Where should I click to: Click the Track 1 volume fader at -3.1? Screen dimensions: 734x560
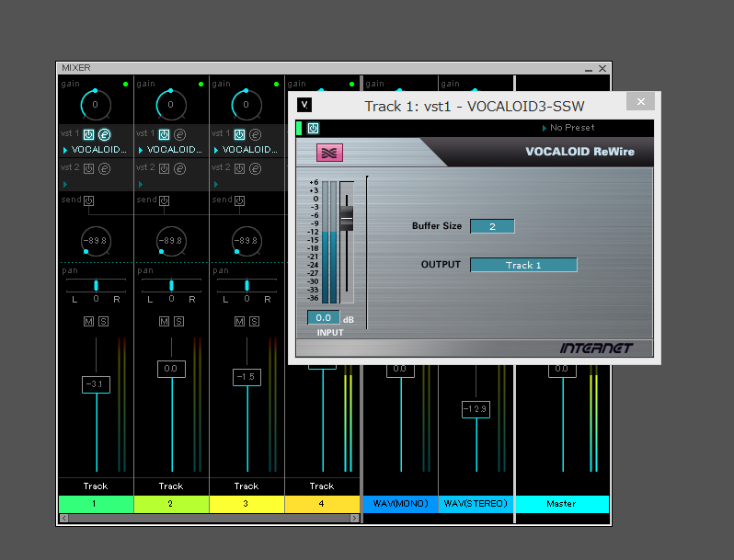point(96,384)
